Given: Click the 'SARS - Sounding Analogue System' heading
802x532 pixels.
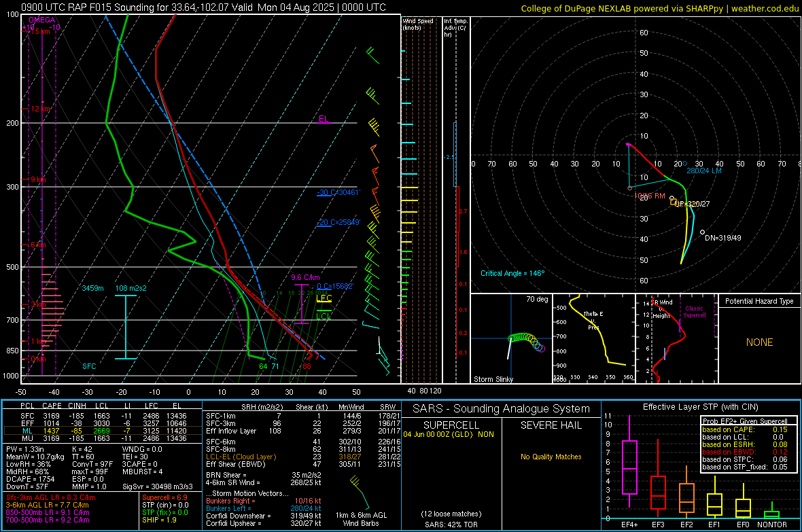Looking at the screenshot, I should tap(502, 409).
